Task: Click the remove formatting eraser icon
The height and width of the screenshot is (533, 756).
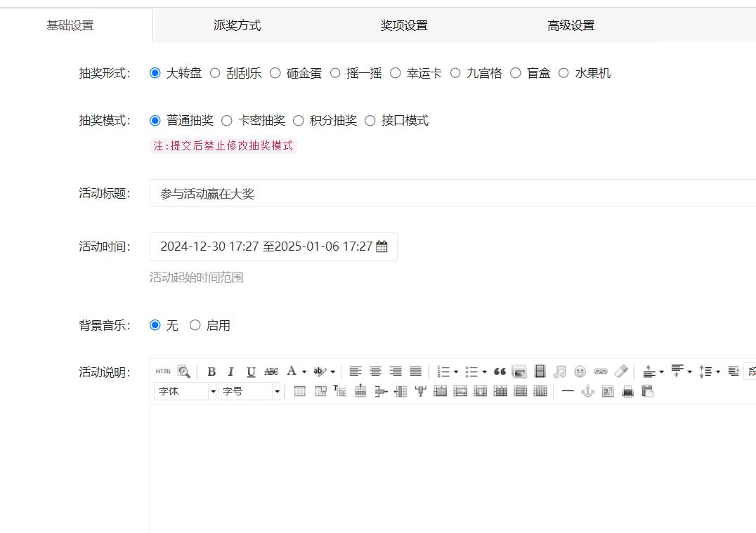Action: tap(621, 371)
